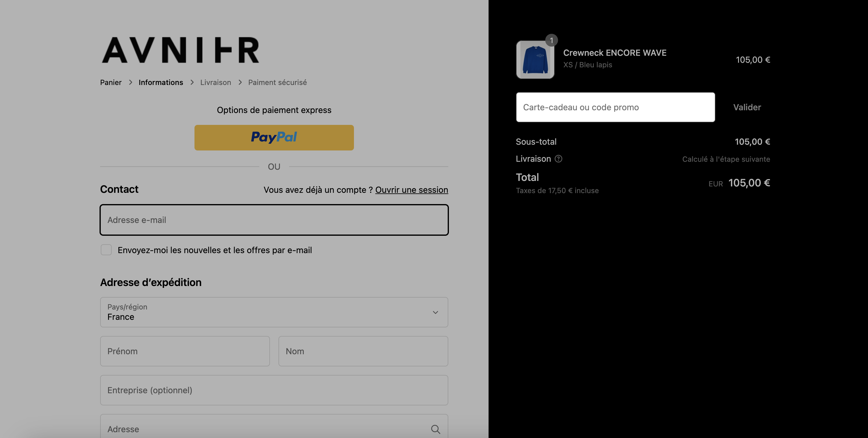Open the Crewneck ENCORE WAVE product thumbnail

(535, 60)
